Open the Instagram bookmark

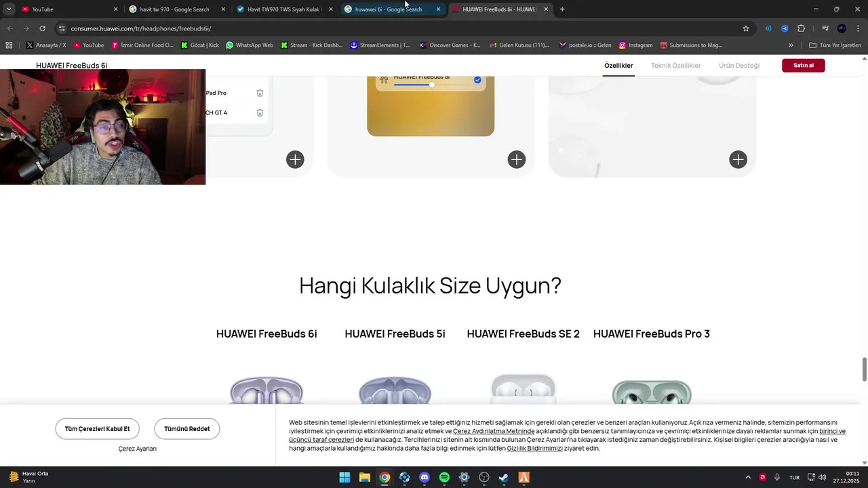(x=635, y=45)
